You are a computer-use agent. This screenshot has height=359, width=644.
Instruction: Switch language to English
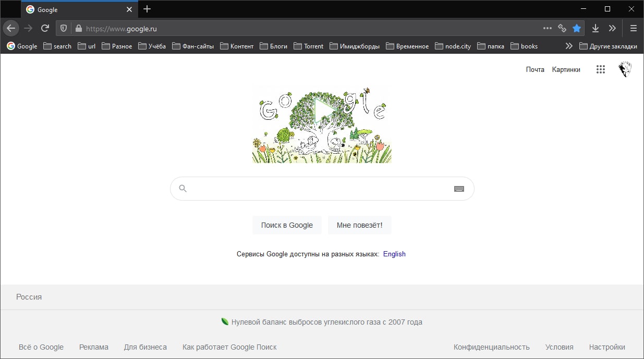click(x=394, y=254)
